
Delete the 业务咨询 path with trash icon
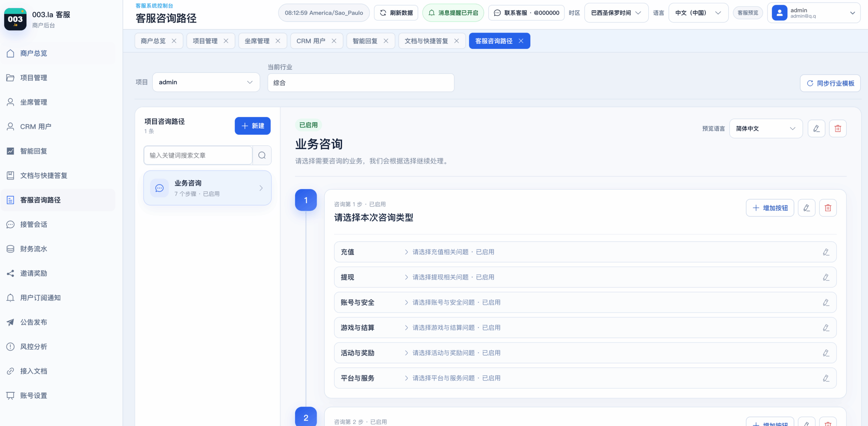point(838,129)
